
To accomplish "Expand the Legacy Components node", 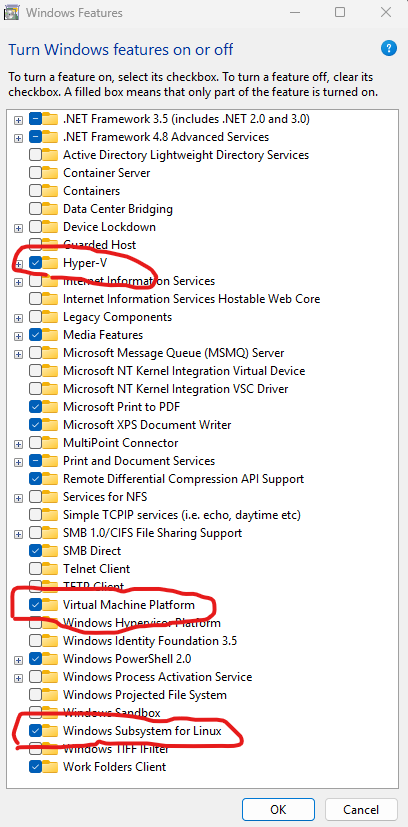I will [x=18, y=318].
